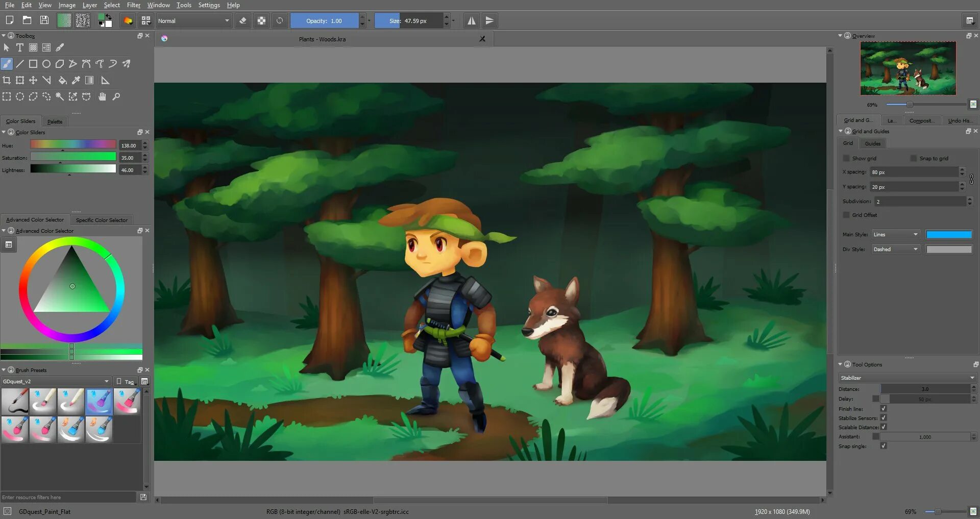Collapse the Brush Presets docker
This screenshot has height=519, width=980.
4,370
